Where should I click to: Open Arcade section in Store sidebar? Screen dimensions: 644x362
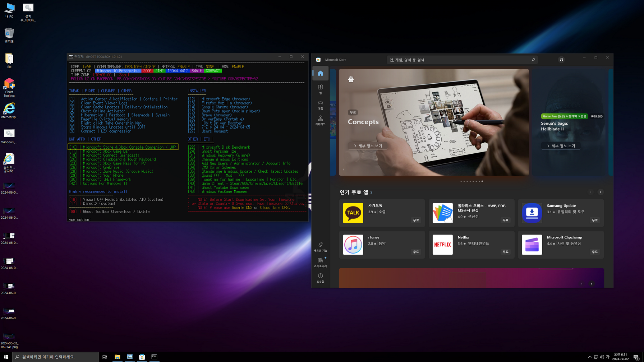pos(320,120)
